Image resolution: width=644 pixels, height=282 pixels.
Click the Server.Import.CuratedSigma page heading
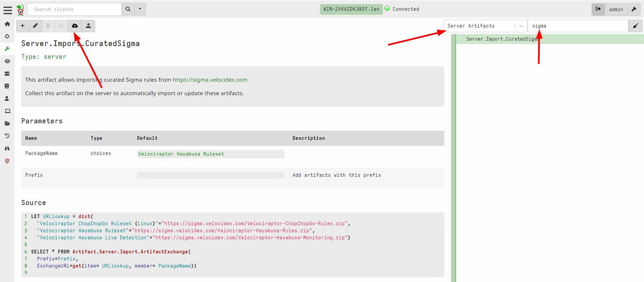81,43
